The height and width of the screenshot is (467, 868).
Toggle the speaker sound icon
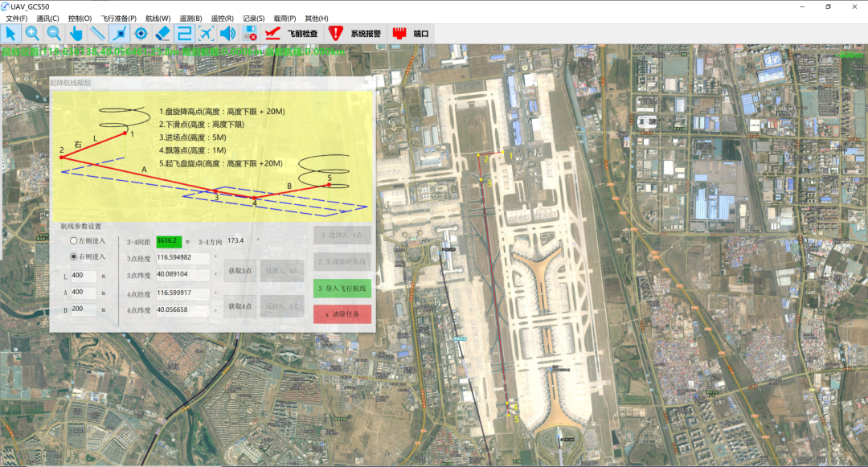coord(228,33)
